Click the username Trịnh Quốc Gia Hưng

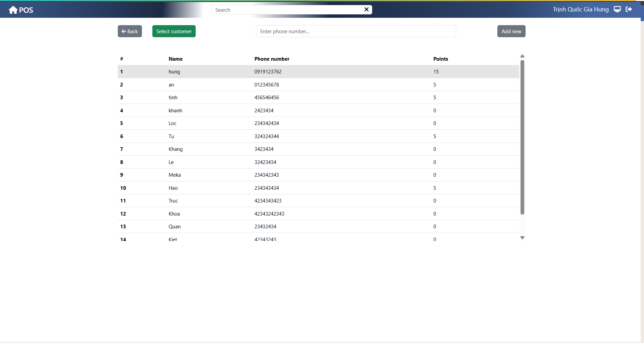[x=581, y=9]
